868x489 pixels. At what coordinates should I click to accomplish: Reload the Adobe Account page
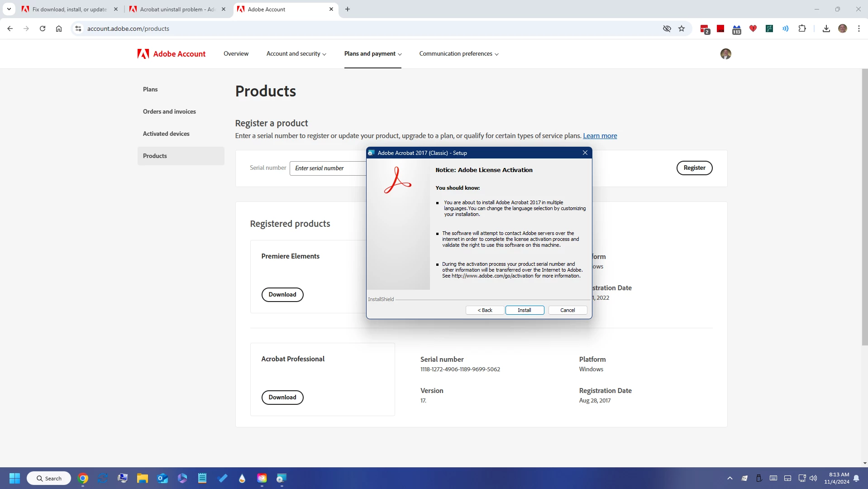[43, 29]
